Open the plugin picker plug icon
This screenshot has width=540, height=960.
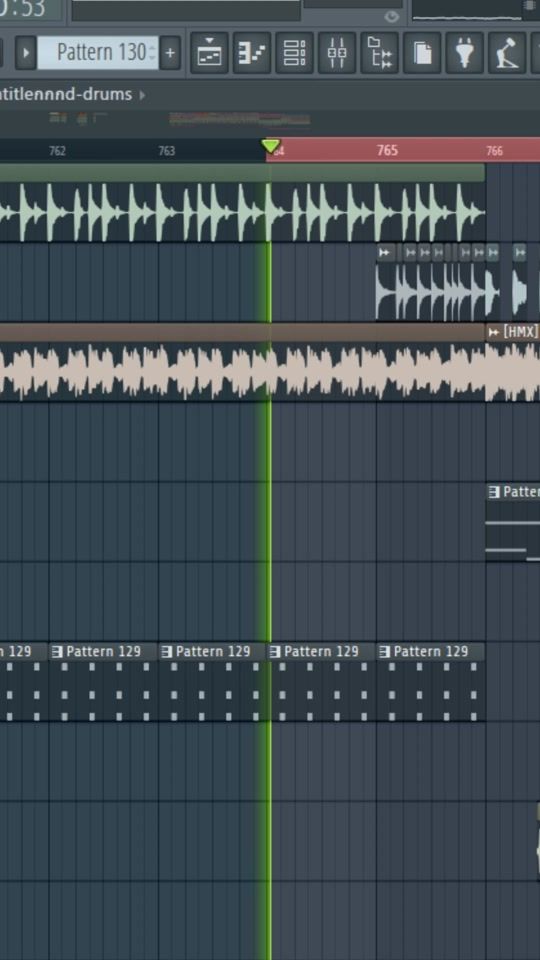tap(465, 53)
